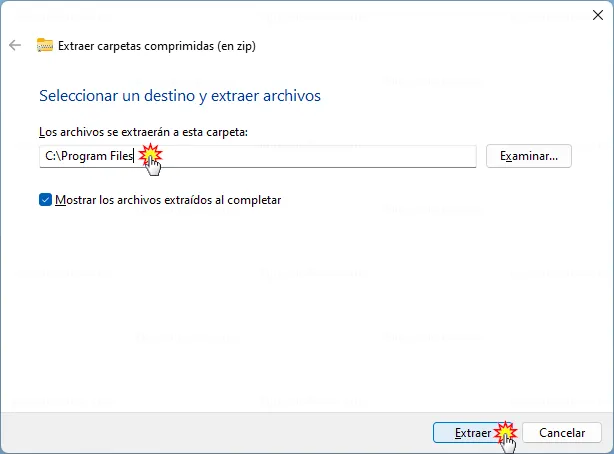Click the gray footer bar left of Extraer
Image resolution: width=614 pixels, height=454 pixels.
coord(215,432)
